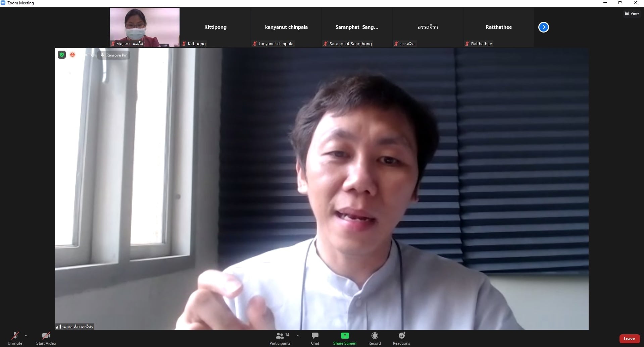Show next participants with blue arrow
The image size is (644, 347).
coord(543,27)
